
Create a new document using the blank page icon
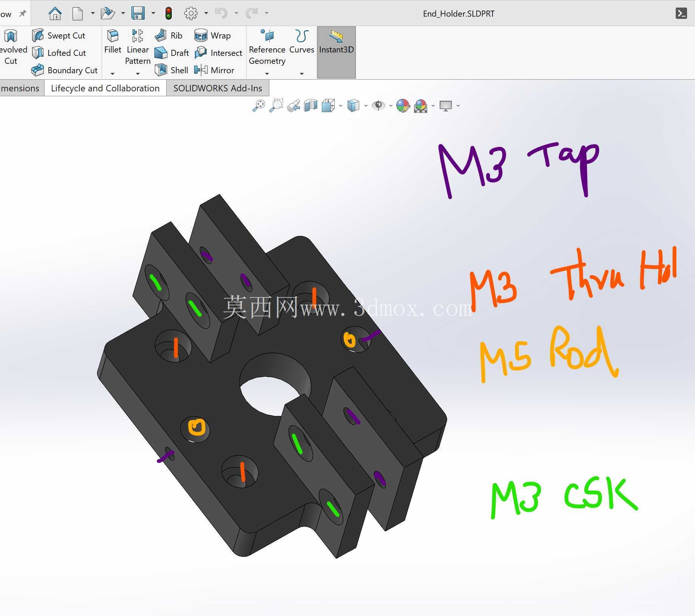click(77, 14)
